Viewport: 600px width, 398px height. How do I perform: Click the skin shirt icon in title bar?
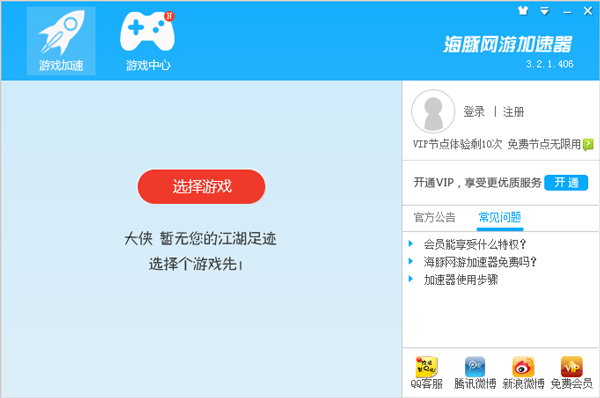pyautogui.click(x=523, y=11)
